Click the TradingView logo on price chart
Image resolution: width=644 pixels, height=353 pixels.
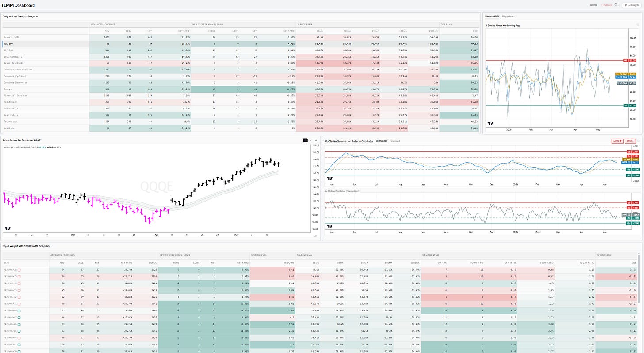pos(8,229)
